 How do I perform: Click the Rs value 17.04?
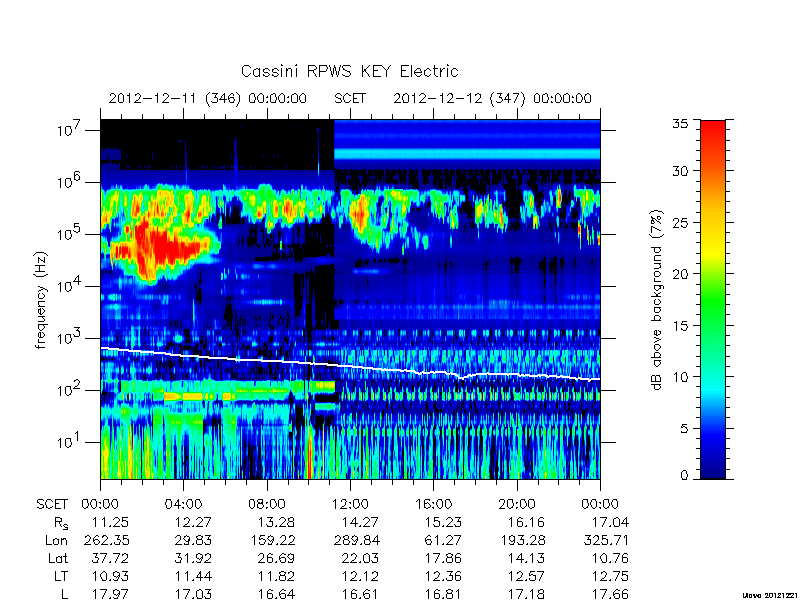click(x=610, y=522)
